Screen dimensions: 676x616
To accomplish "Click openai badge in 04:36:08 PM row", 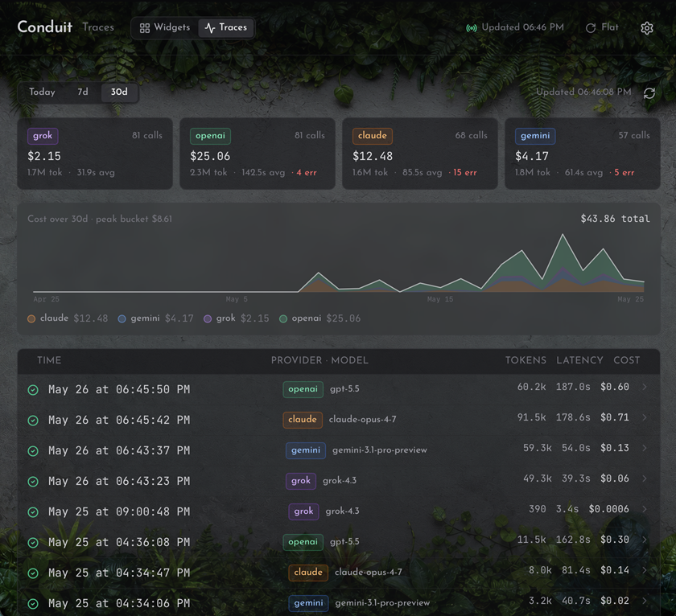I will pos(303,542).
